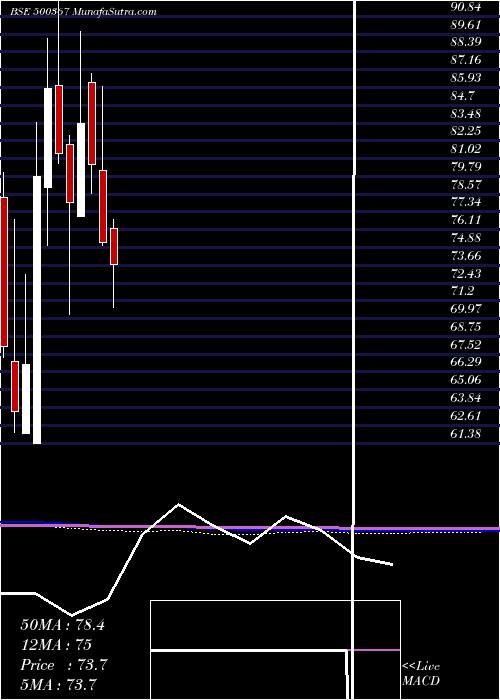The width and height of the screenshot is (500, 700).
Task: Click the 87.16 price axis label
Action: tap(466, 60)
